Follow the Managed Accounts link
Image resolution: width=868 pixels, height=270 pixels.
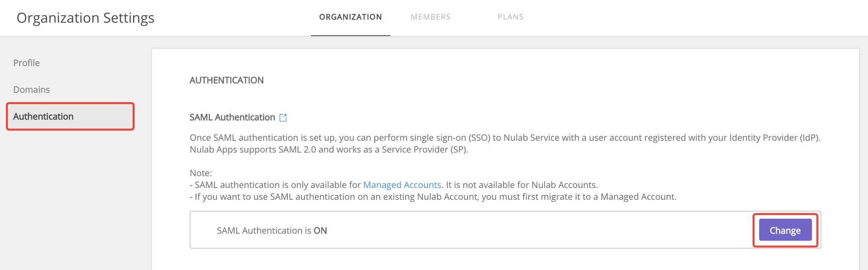402,185
